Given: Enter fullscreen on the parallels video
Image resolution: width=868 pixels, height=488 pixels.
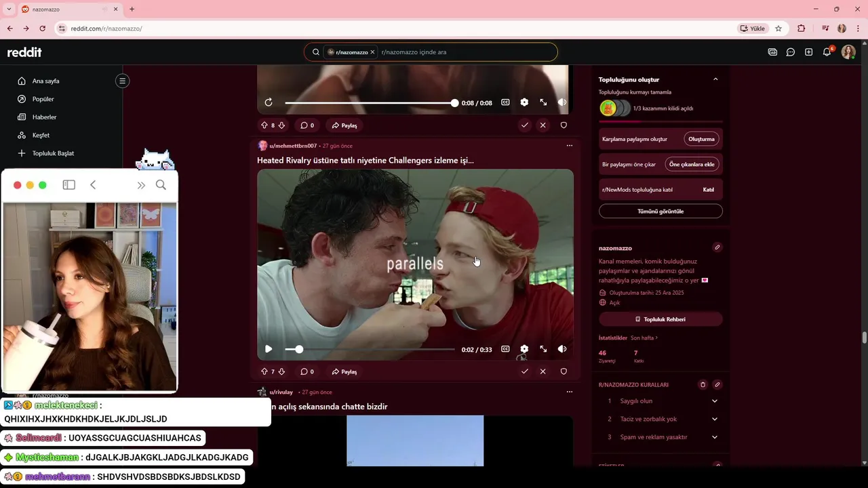Looking at the screenshot, I should tap(543, 349).
